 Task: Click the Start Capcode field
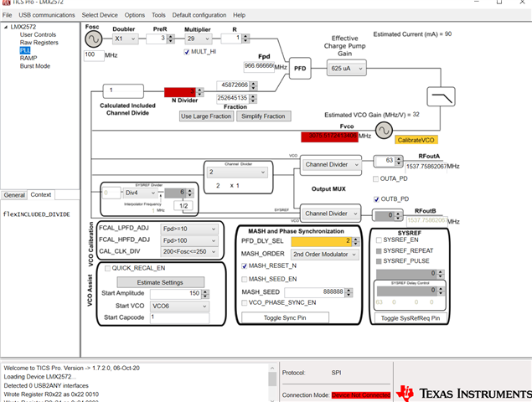(x=180, y=317)
